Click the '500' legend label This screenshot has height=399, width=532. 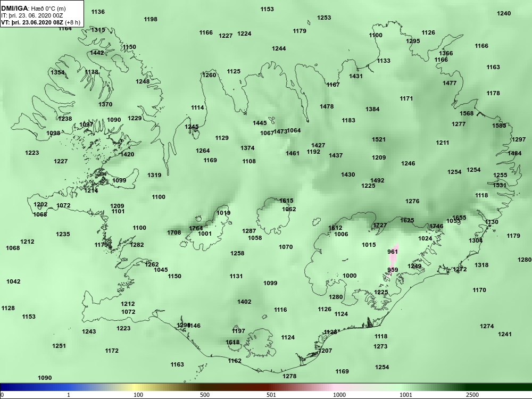(x=205, y=395)
